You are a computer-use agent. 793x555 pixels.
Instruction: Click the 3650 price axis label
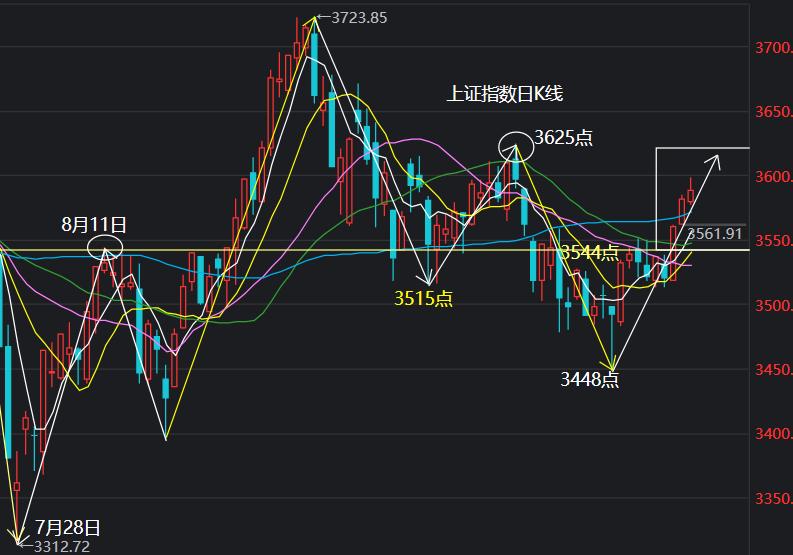coord(774,112)
